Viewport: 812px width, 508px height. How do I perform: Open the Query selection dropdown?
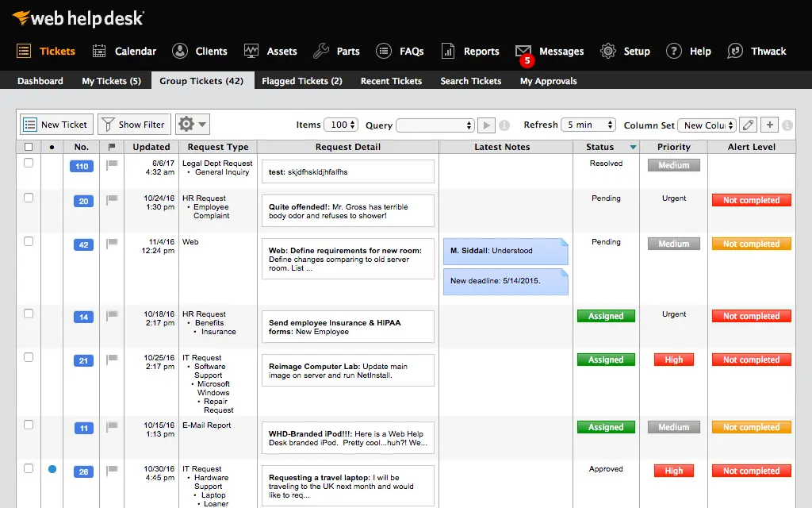435,125
